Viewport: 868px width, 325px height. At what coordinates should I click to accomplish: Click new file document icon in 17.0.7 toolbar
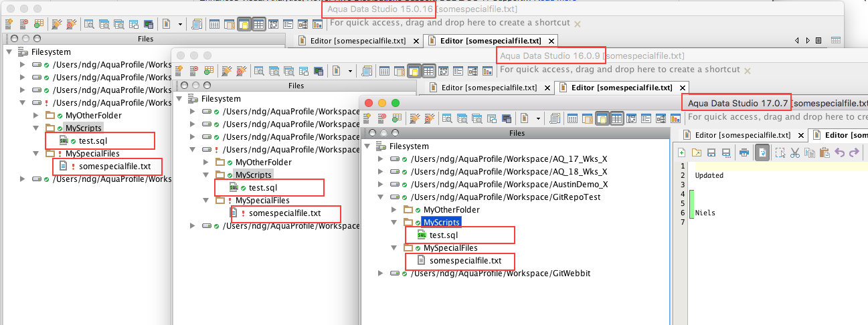click(524, 118)
